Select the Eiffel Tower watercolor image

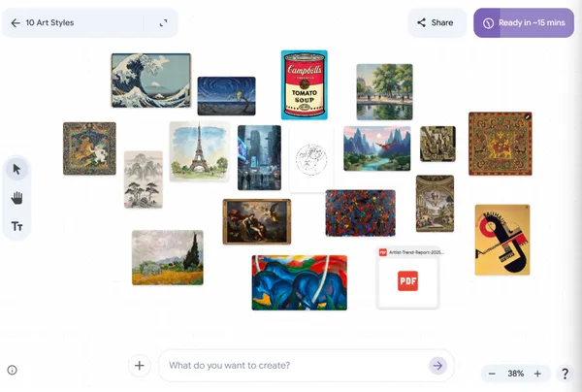199,151
